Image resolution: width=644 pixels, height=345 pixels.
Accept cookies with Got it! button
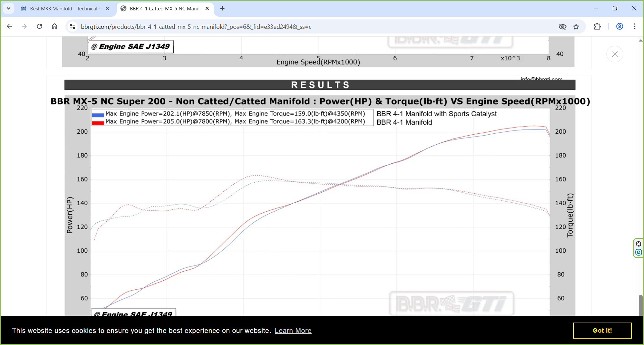[602, 331]
